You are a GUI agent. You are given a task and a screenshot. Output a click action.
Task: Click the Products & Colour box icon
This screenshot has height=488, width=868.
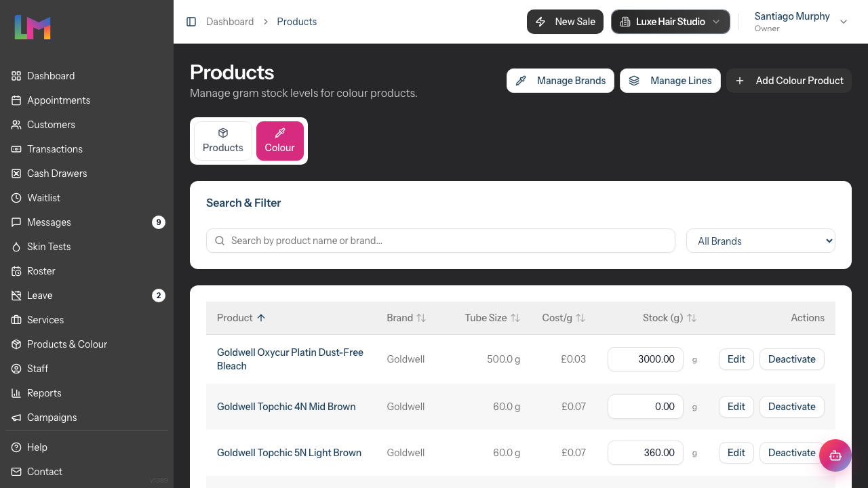click(x=16, y=344)
